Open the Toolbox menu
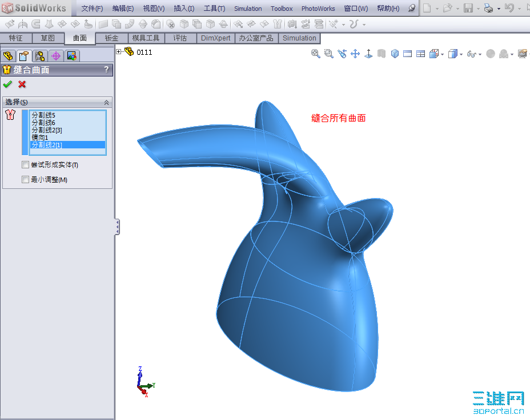The width and height of the screenshot is (530, 420). click(282, 9)
